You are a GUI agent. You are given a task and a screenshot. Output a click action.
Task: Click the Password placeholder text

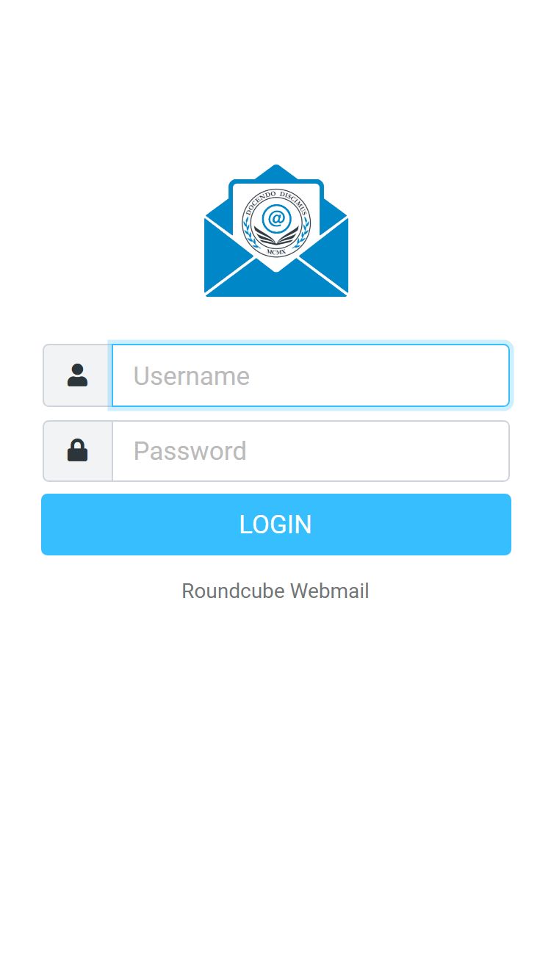click(190, 451)
